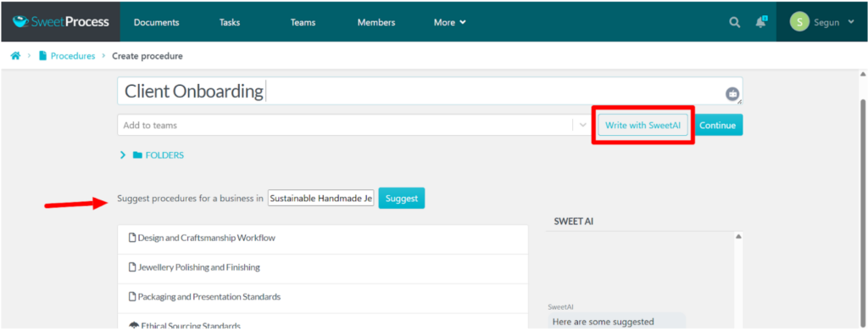Open the Procedures breadcrumb link

pyautogui.click(x=73, y=56)
